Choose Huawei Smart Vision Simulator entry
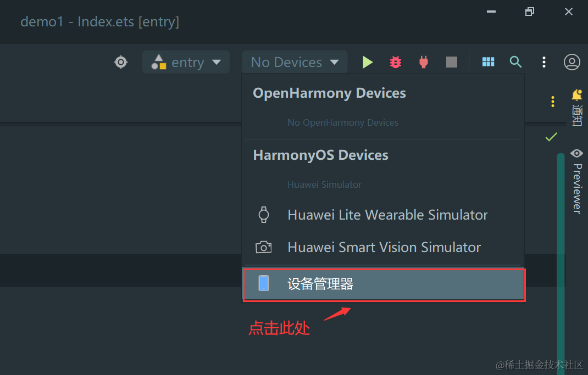This screenshot has width=588, height=375. [x=383, y=247]
